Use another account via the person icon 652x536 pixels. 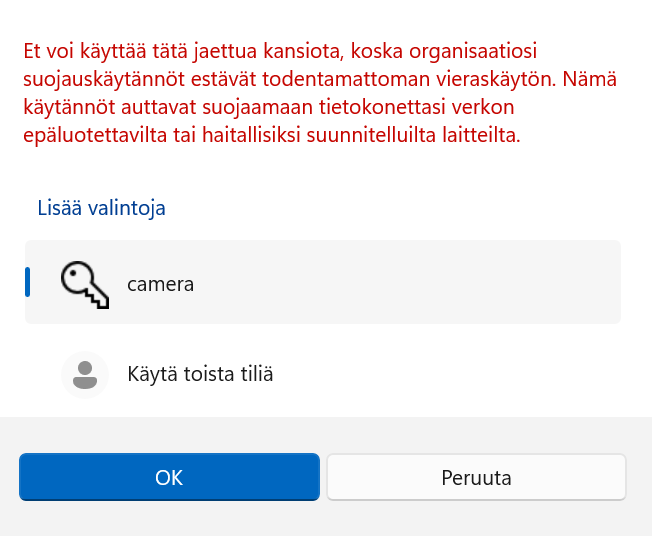pos(84,375)
